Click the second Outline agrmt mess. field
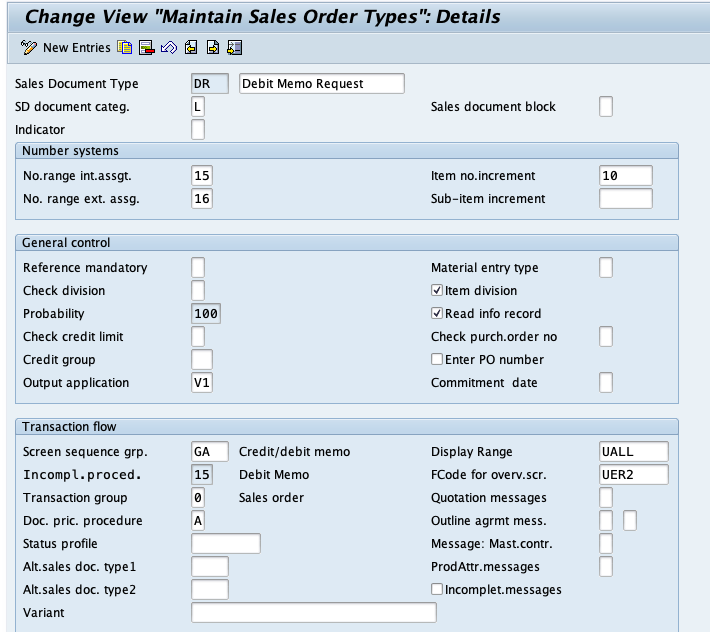Image resolution: width=710 pixels, height=632 pixels. [x=630, y=521]
